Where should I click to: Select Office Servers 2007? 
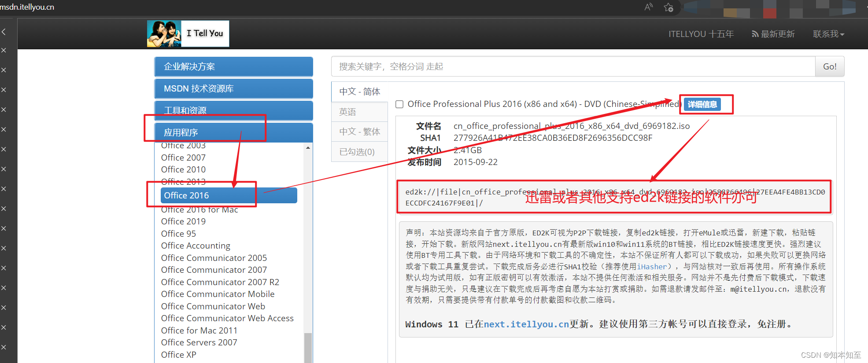[199, 342]
